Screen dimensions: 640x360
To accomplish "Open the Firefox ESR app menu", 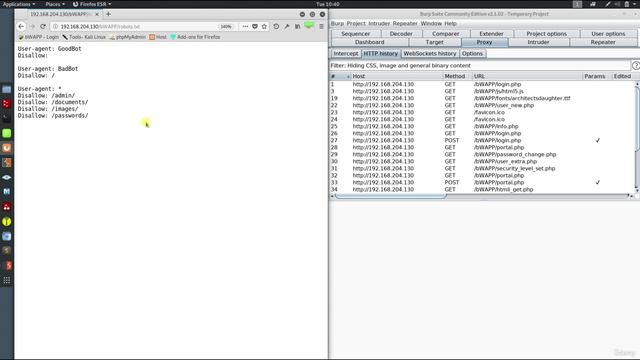I will pos(92,4).
